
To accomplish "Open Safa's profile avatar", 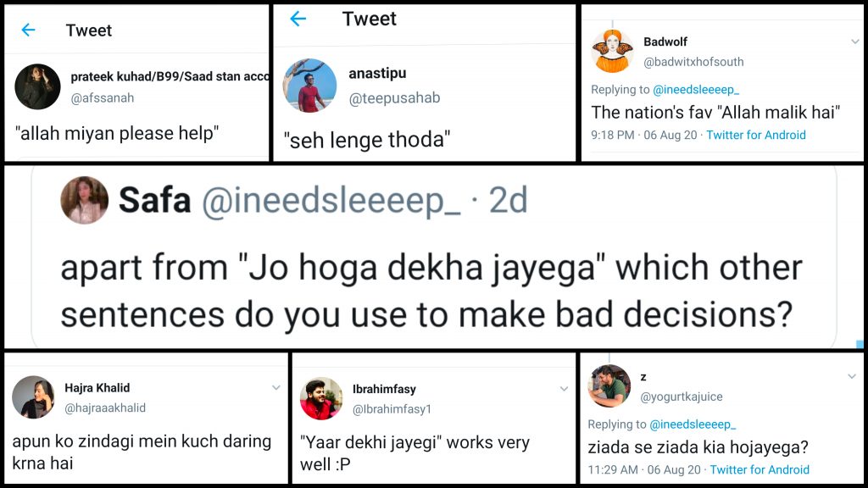I will (84, 200).
